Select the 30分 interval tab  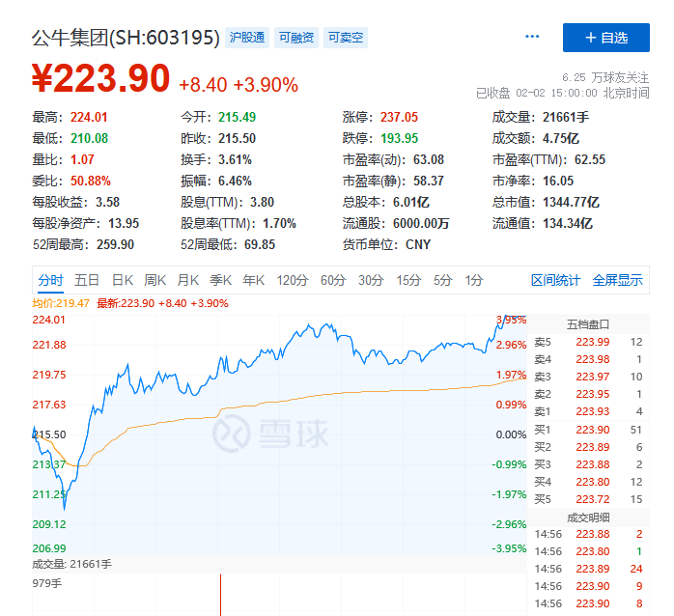click(x=371, y=280)
